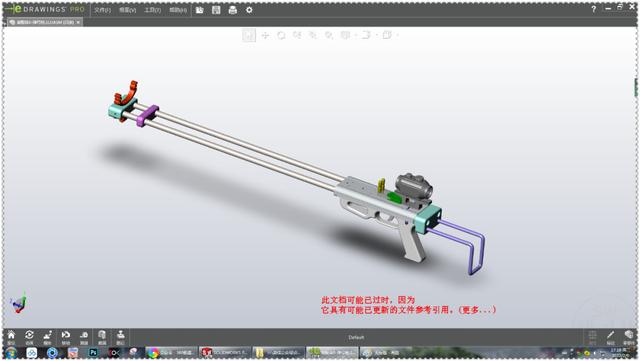Open the SOLIDWORKS taskbar window
The height and width of the screenshot is (361, 640).
point(225,352)
